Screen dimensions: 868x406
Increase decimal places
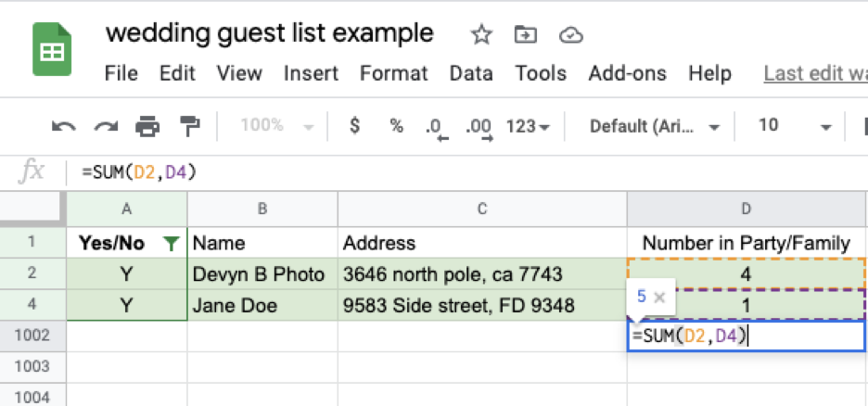tap(479, 127)
